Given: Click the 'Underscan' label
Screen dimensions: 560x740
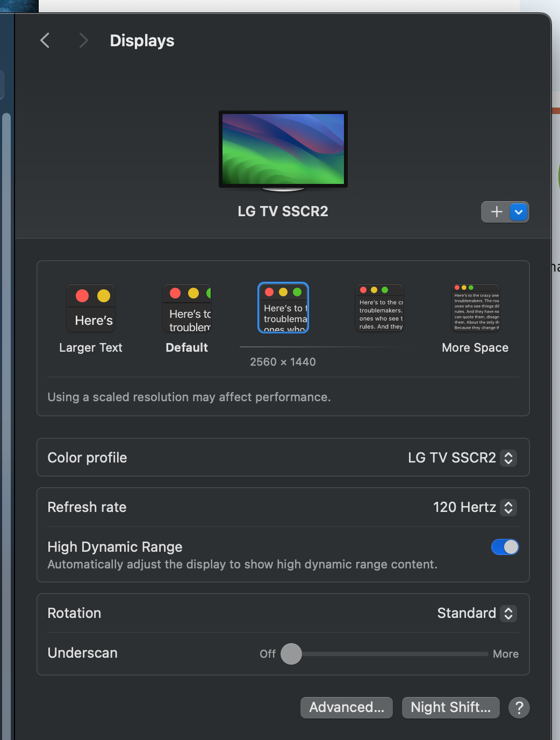Looking at the screenshot, I should tap(82, 653).
